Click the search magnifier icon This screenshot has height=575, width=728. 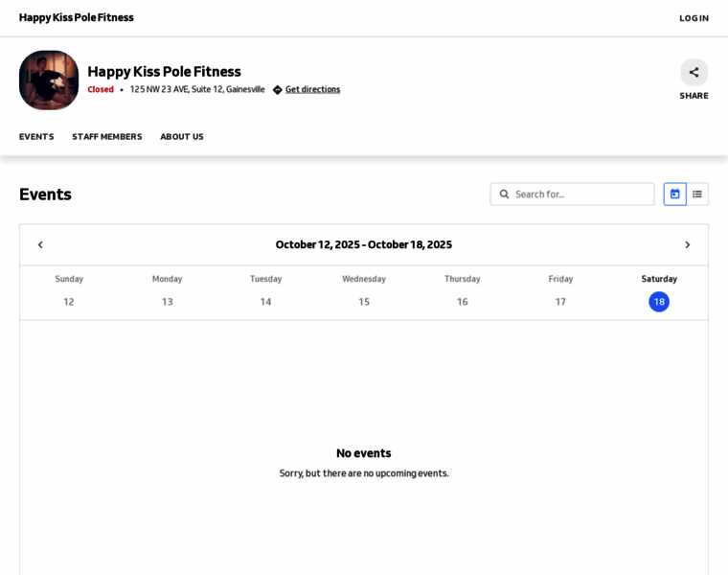click(504, 194)
